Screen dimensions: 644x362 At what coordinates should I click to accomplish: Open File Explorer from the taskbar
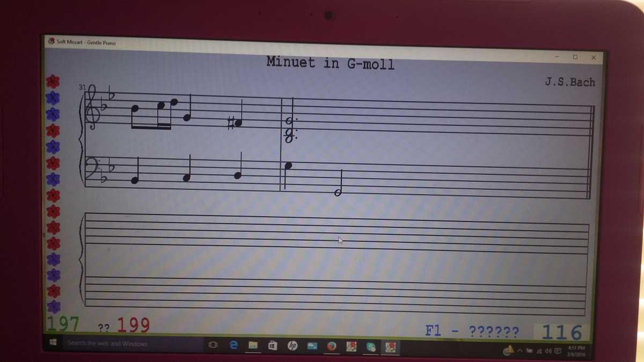253,345
